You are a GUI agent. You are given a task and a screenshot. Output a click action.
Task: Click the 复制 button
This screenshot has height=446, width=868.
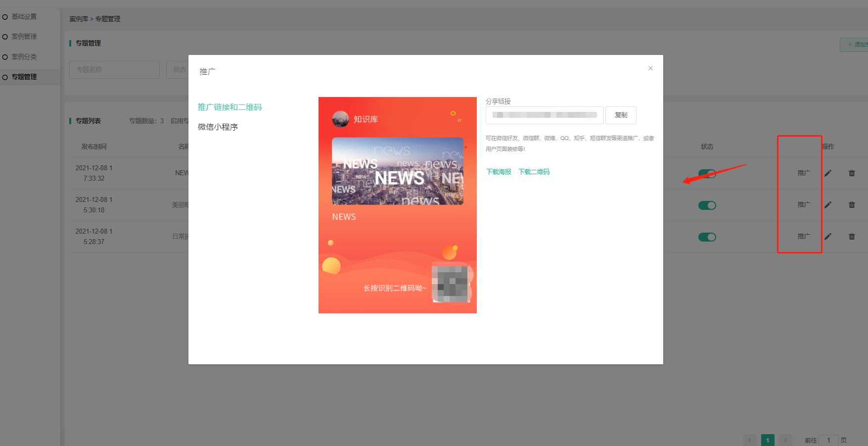click(x=621, y=115)
